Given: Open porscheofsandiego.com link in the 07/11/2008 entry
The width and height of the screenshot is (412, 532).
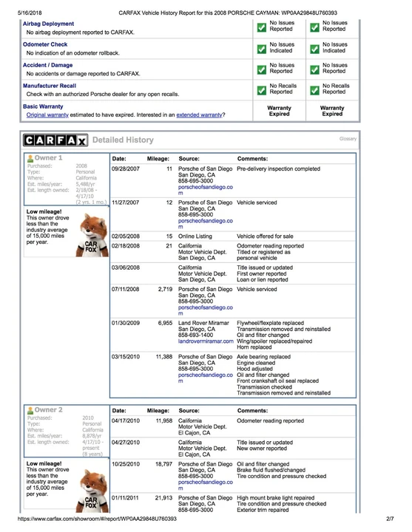Looking at the screenshot, I should coord(205,310).
